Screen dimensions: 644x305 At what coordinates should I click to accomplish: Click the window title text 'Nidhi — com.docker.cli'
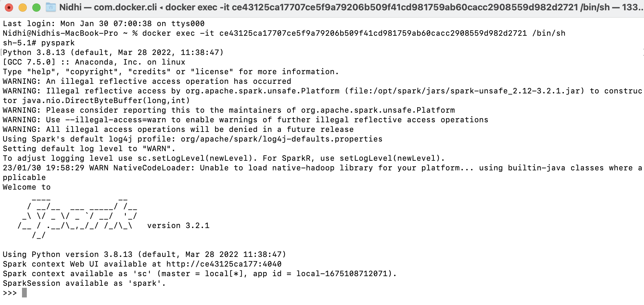coord(108,7)
